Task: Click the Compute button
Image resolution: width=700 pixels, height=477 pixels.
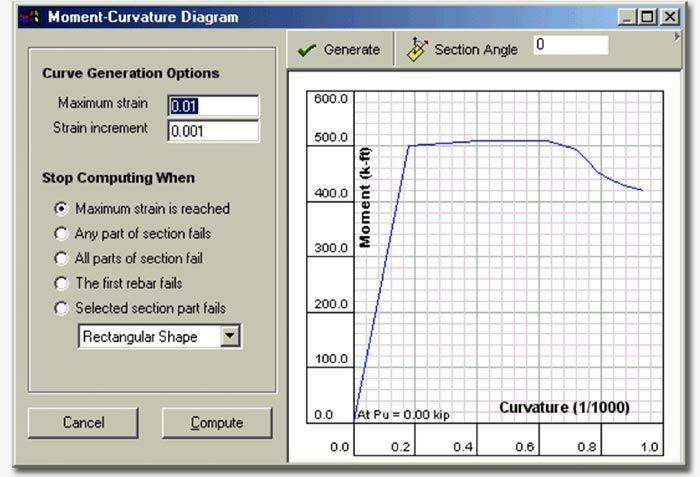Action: [217, 423]
